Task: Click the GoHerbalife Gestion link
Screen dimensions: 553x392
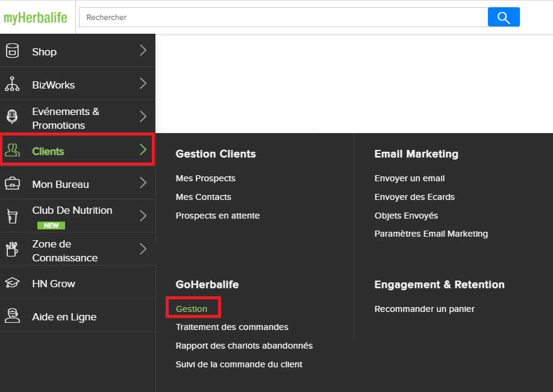Action: click(192, 309)
